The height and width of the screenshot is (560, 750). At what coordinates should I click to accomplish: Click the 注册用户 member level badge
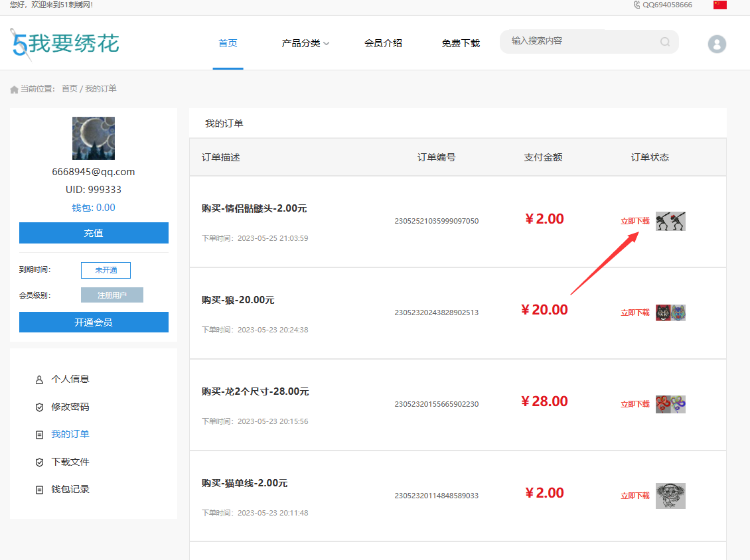pos(112,295)
